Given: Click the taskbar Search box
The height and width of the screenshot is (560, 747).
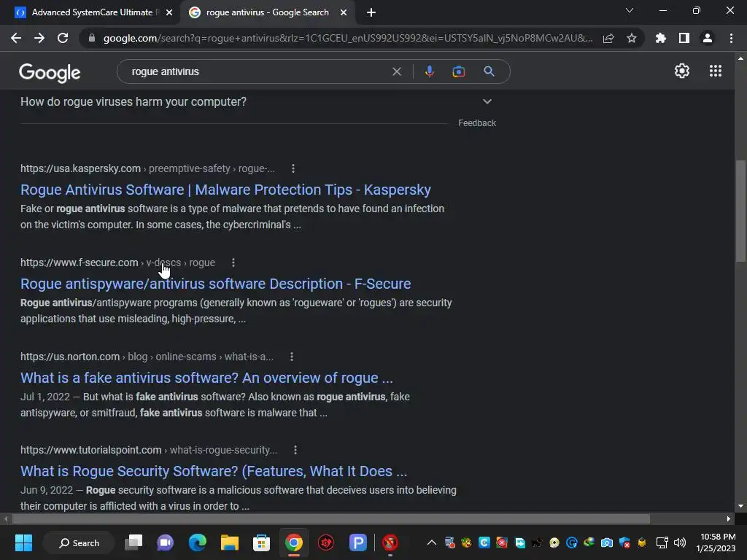Looking at the screenshot, I should point(79,542).
